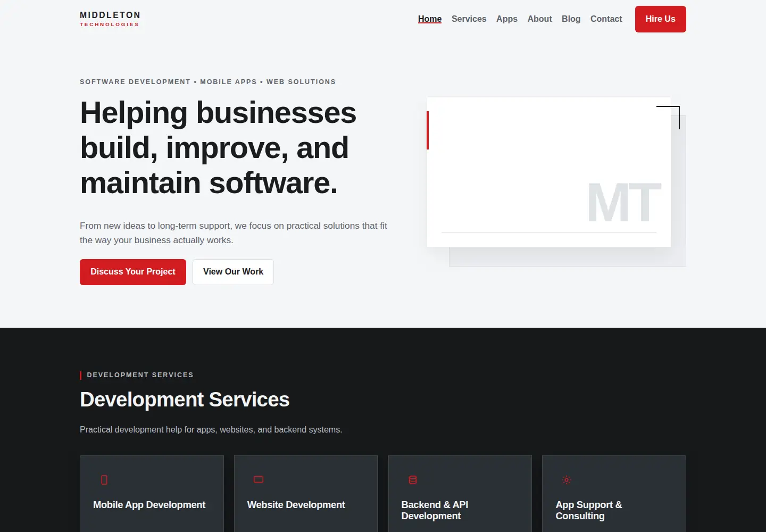Open the Mobile App Development card title
766x532 pixels.
[149, 505]
